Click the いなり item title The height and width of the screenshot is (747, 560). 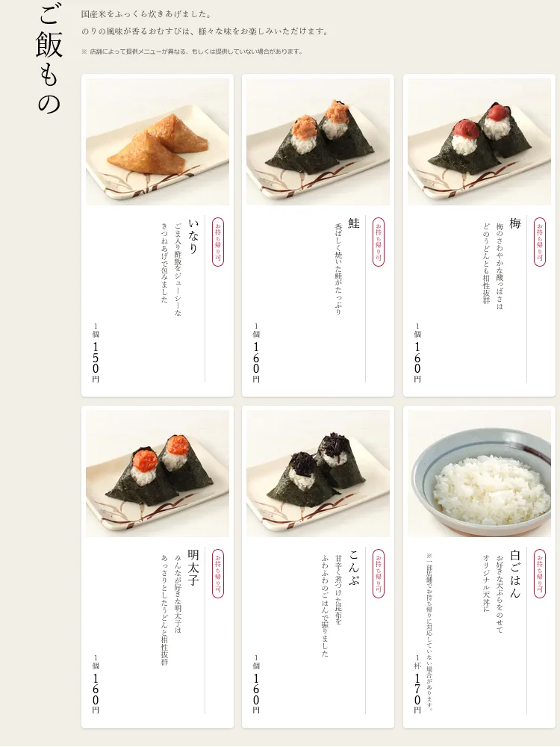click(193, 237)
